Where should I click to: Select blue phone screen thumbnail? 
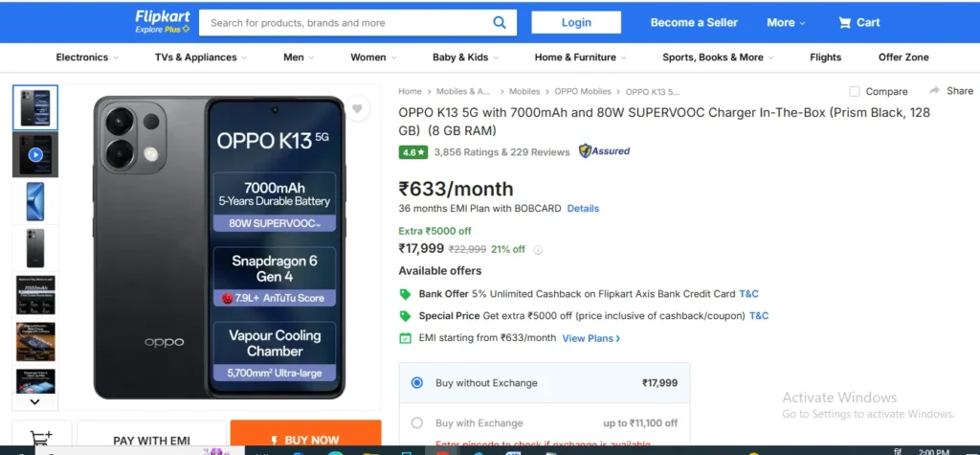(x=35, y=201)
